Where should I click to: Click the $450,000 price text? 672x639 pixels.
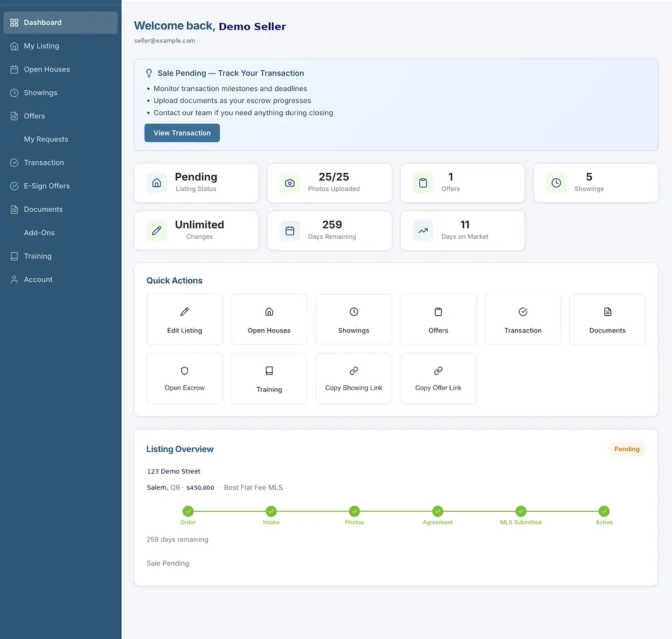[x=200, y=488]
